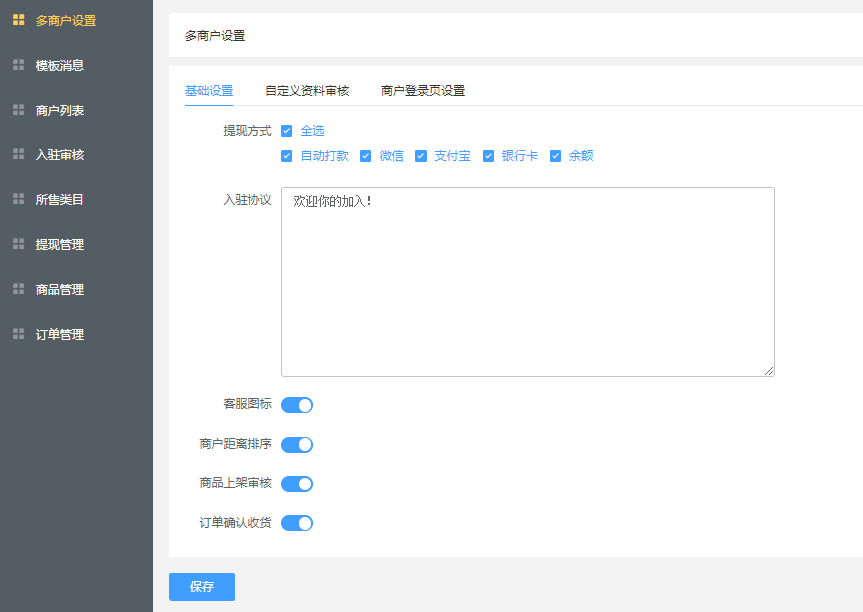This screenshot has width=863, height=612.
Task: Switch to the 自定义资料审核 tab
Action: (x=307, y=91)
